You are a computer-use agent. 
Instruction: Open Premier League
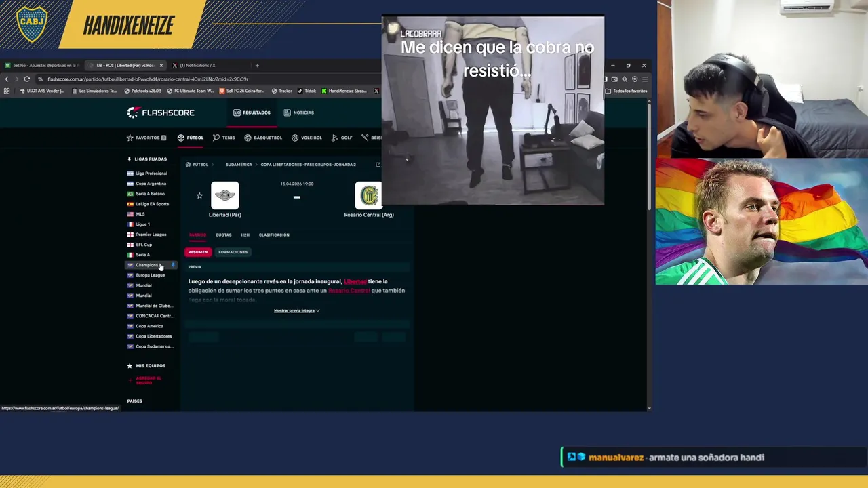pyautogui.click(x=146, y=235)
